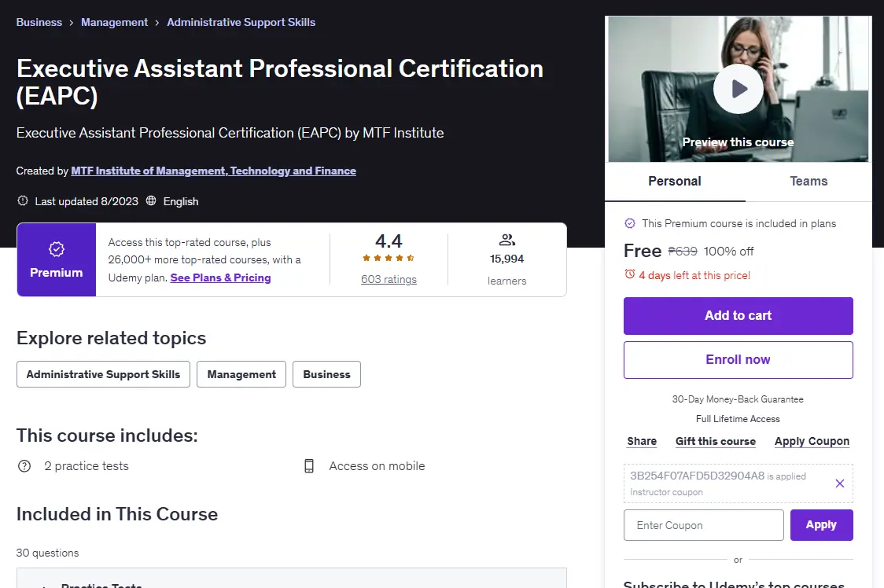Click the coupon code 3B254F07AFD5D32904A8 text
Screen dimensions: 884x588
point(698,476)
